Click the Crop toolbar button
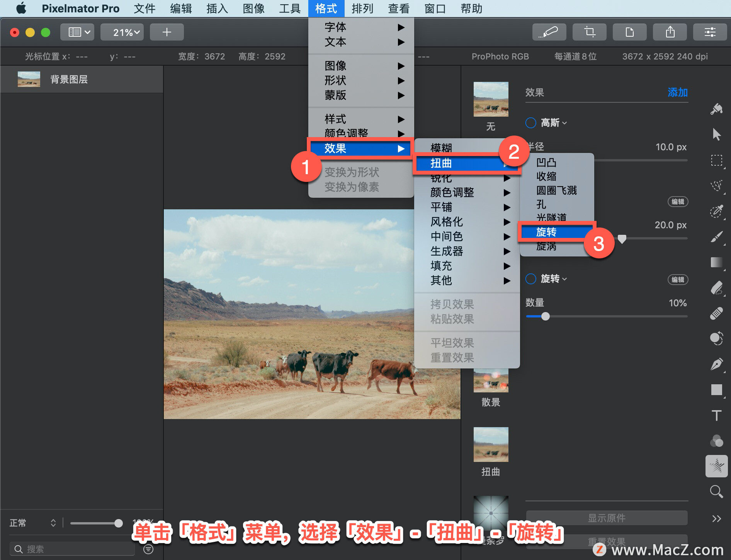This screenshot has height=560, width=731. [589, 32]
